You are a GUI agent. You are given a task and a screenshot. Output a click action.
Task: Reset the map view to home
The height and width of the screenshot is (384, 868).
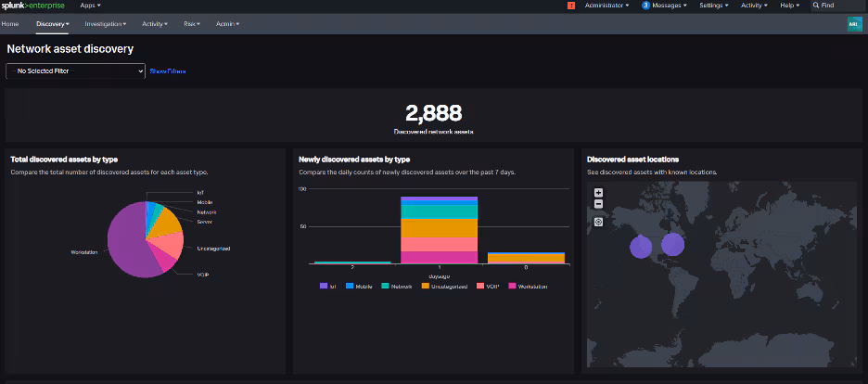point(598,222)
